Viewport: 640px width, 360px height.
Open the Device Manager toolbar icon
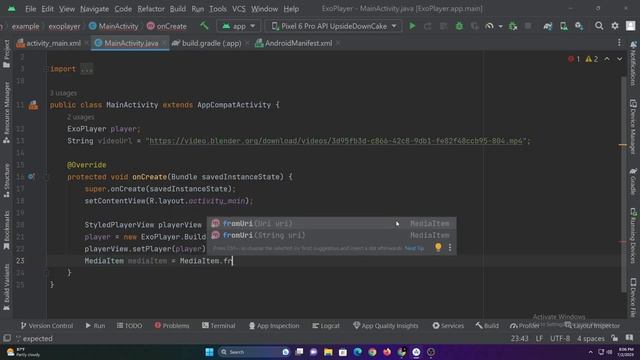pyautogui.click(x=564, y=26)
